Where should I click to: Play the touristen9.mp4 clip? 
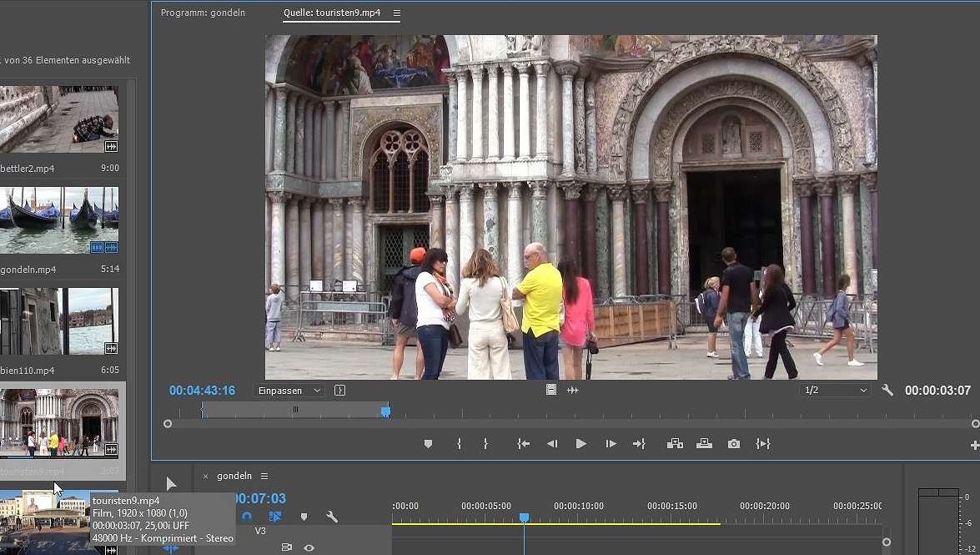580,444
